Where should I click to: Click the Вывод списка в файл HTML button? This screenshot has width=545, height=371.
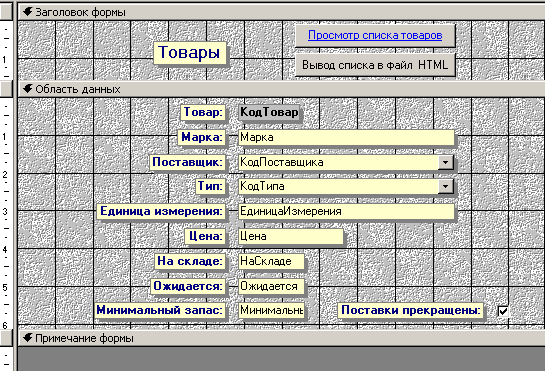pyautogui.click(x=375, y=65)
